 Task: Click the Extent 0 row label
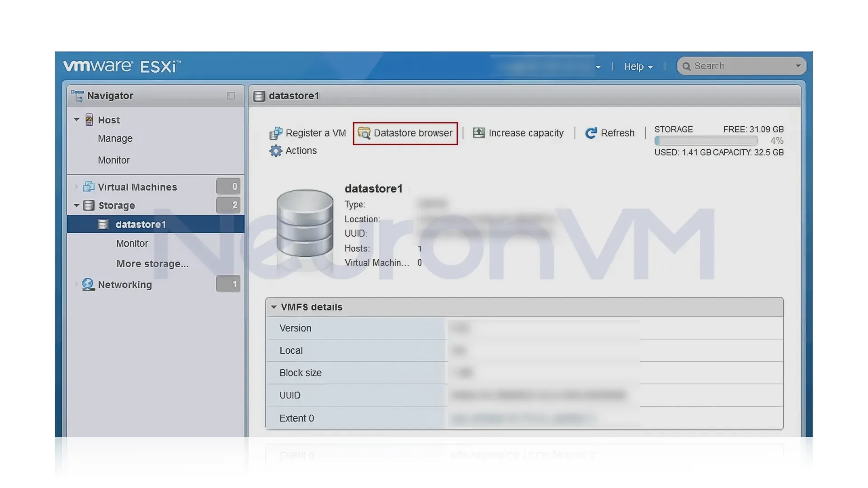click(x=297, y=418)
